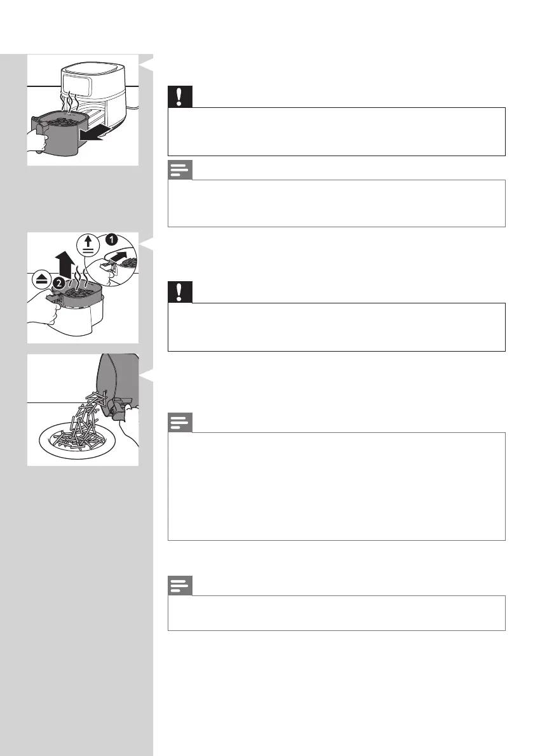Select the note icon beside the fries-pouring illustration
Image resolution: width=533 pixels, height=756 pixels.
(180, 423)
